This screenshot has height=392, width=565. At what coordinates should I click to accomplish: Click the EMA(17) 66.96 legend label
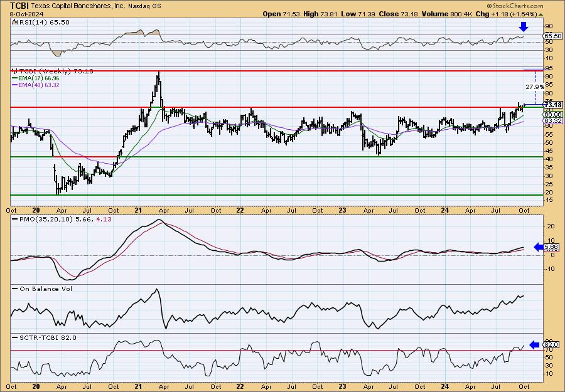coord(39,78)
